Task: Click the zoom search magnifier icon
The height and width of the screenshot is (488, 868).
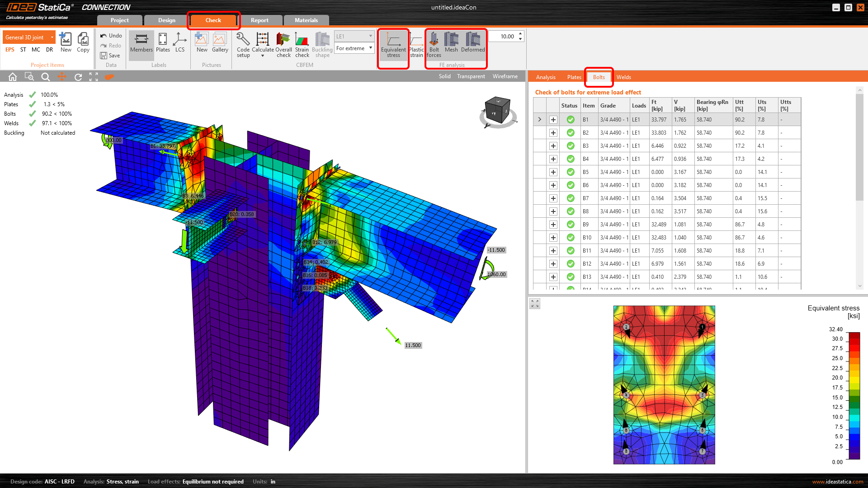Action: coord(45,77)
